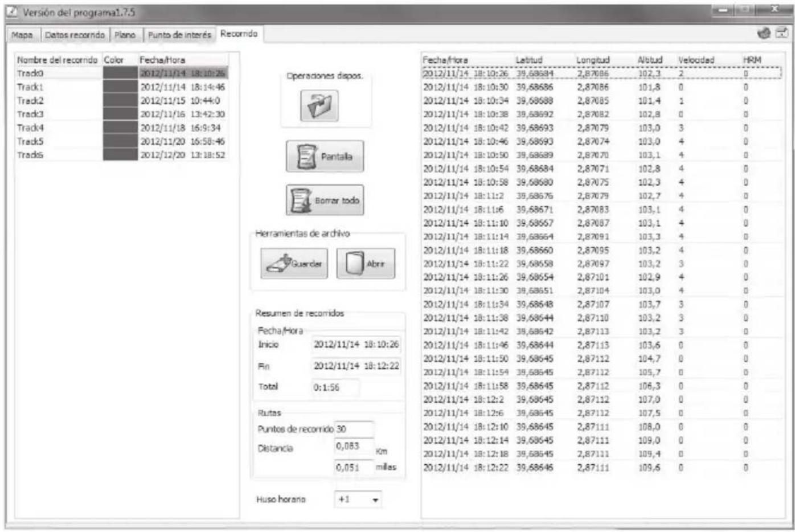Select the Recorrido tab
This screenshot has height=532, width=795.
tap(239, 34)
